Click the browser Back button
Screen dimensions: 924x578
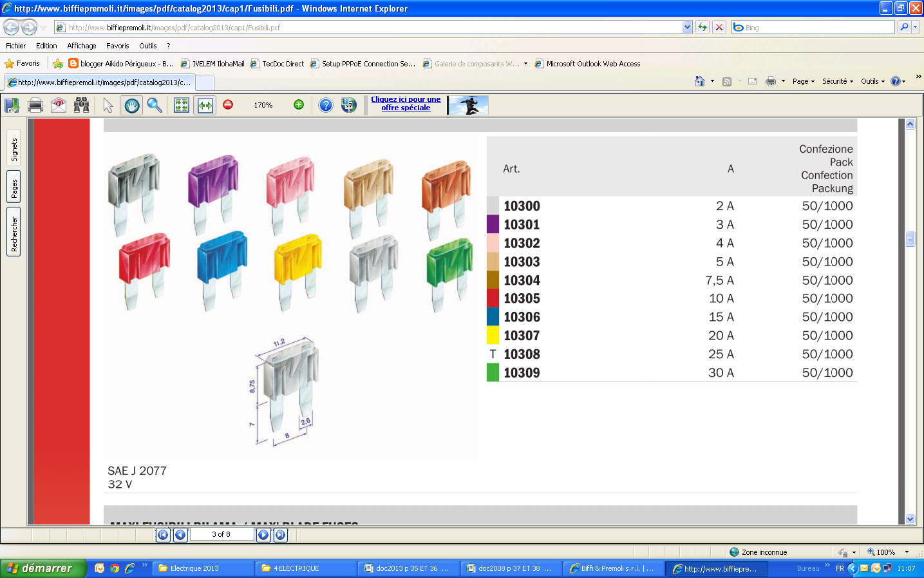tap(12, 27)
